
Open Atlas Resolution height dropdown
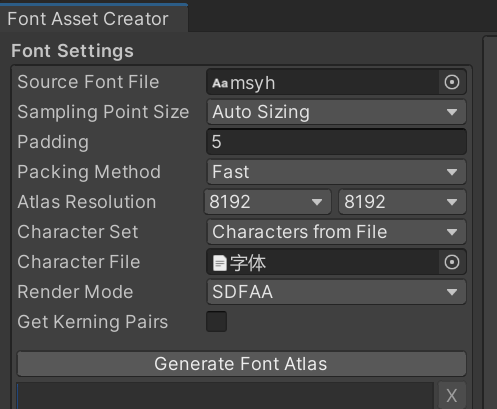tap(402, 202)
